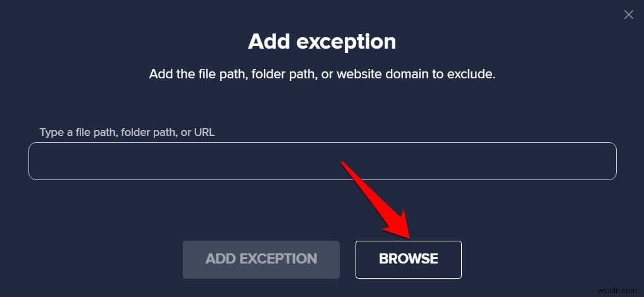Image resolution: width=644 pixels, height=297 pixels.
Task: Click the 'Add the file path' description sentence
Action: click(x=323, y=75)
